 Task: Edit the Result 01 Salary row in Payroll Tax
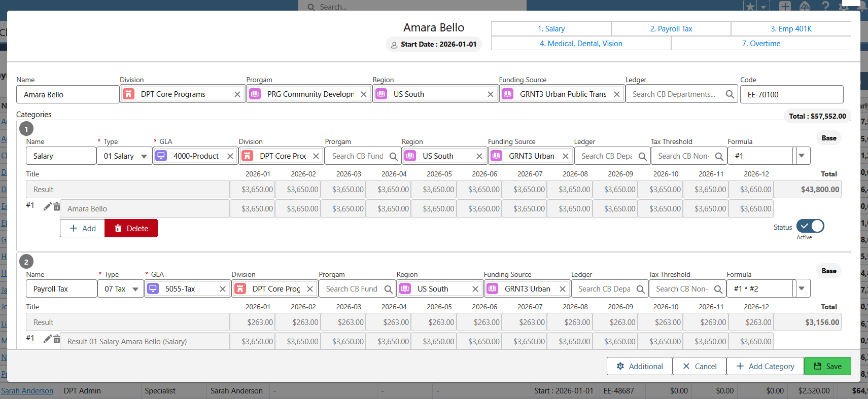pyautogui.click(x=48, y=339)
